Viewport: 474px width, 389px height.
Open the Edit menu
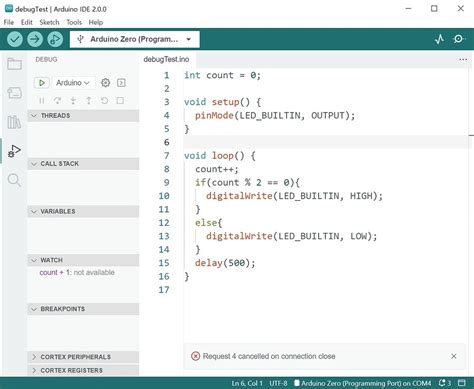(x=27, y=22)
